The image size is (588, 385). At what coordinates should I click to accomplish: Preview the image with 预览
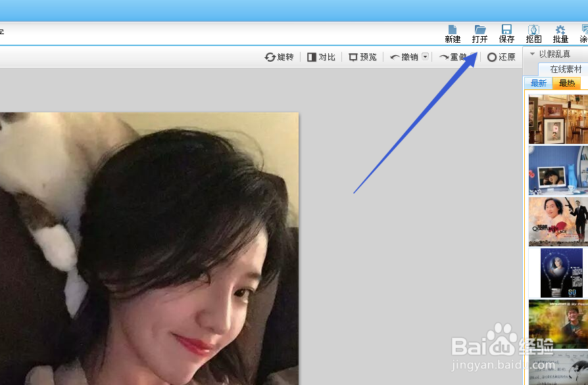362,57
